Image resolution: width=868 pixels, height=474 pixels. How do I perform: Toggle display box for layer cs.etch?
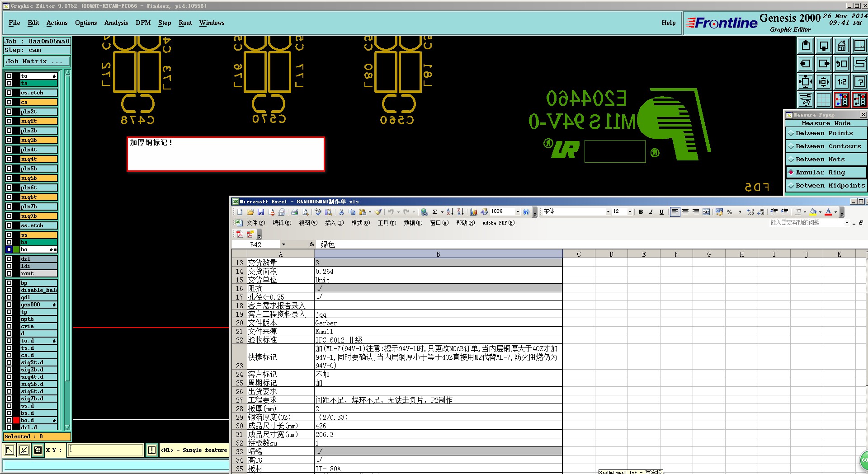click(9, 93)
